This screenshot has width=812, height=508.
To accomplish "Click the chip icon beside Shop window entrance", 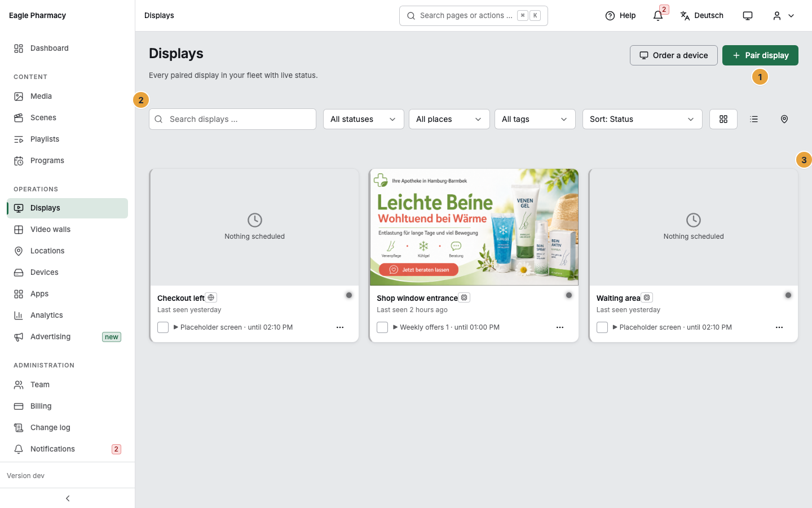I will tap(464, 297).
